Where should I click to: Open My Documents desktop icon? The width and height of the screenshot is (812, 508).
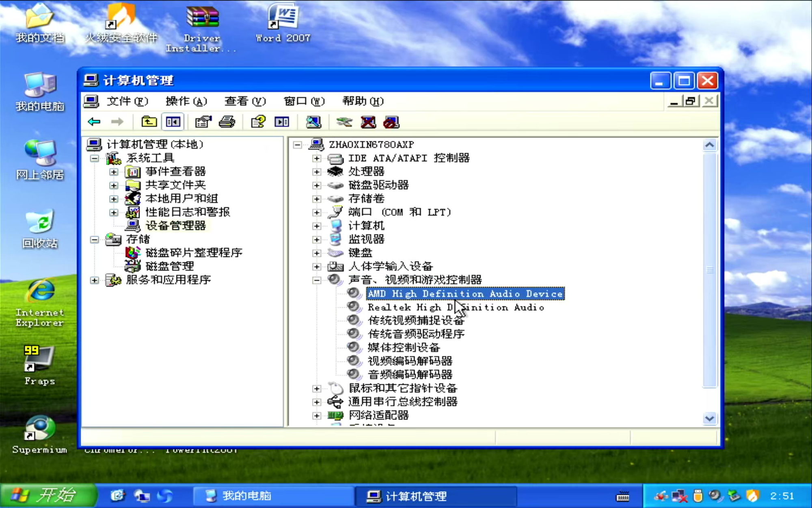(40, 24)
